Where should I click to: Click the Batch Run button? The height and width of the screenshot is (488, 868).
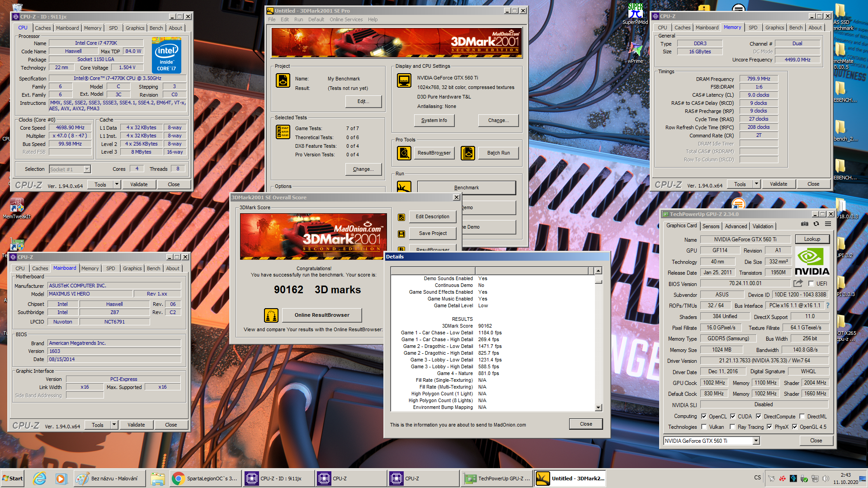pos(498,153)
